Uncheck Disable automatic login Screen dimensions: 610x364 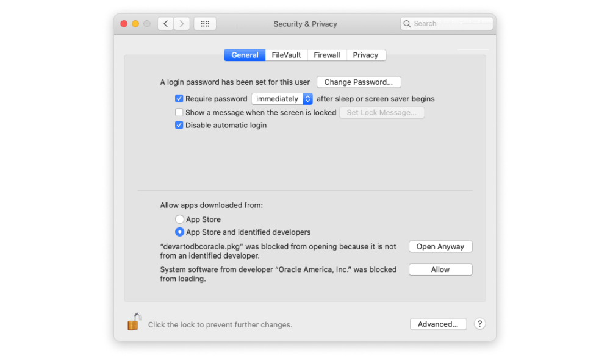click(x=179, y=125)
